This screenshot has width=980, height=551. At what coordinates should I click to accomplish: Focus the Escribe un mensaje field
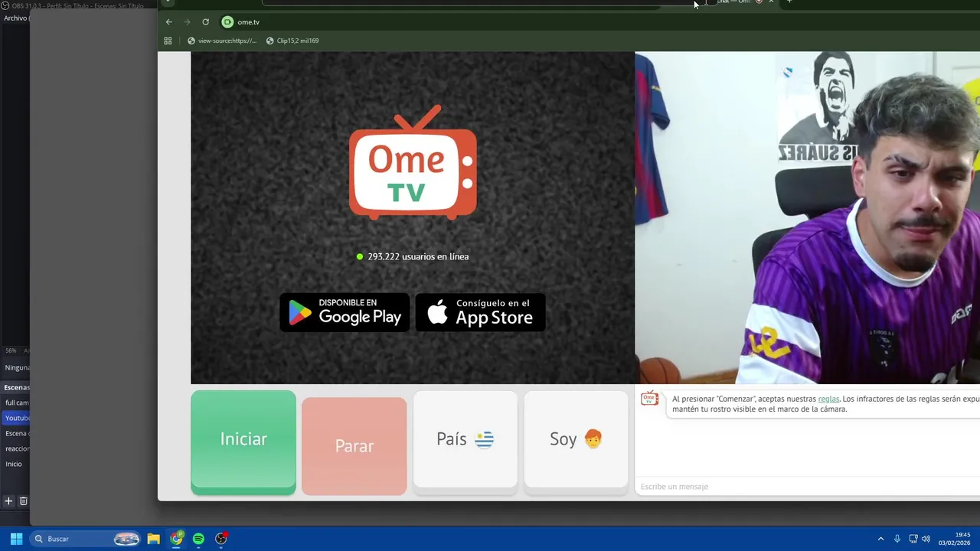tap(808, 487)
